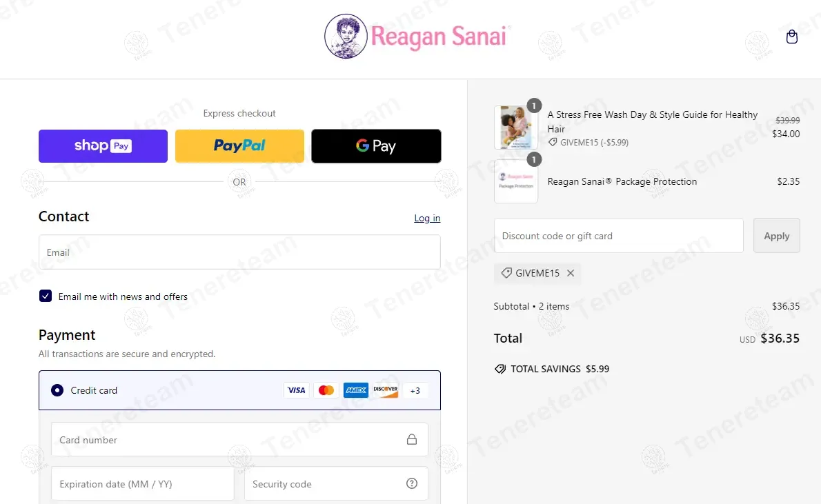The image size is (821, 504).
Task: Uncheck Email me with news and offers
Action: coord(46,296)
